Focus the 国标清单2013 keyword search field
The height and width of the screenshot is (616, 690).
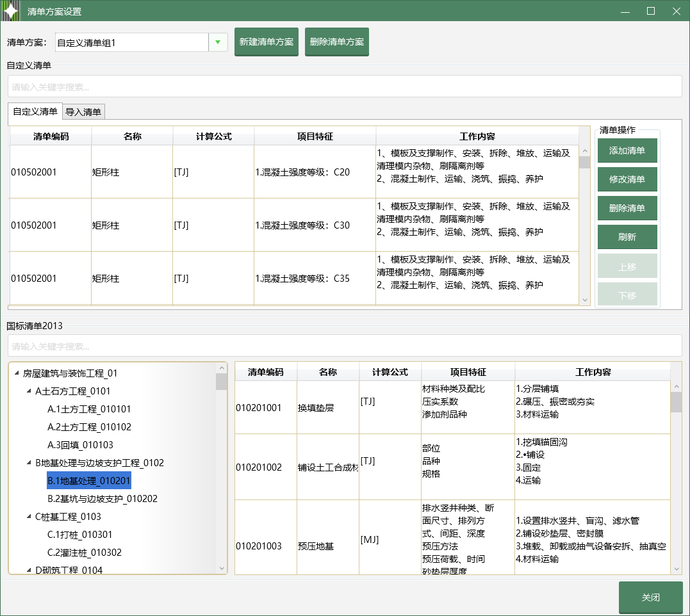(x=345, y=346)
